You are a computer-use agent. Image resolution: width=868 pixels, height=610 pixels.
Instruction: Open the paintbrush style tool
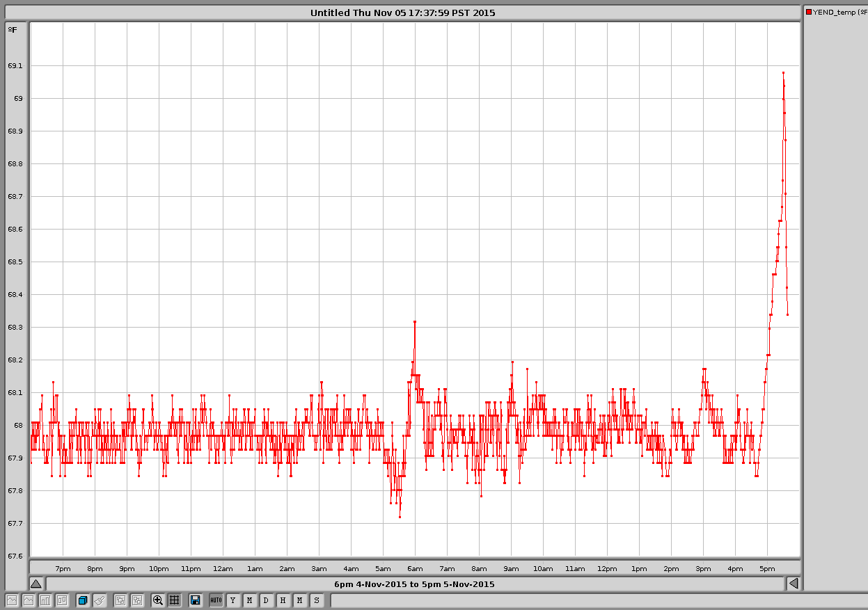coord(100,600)
